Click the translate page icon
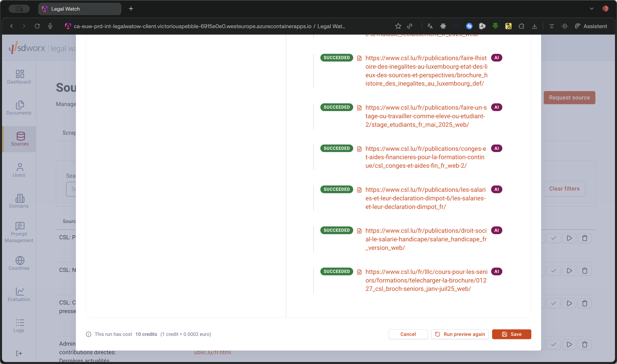The height and width of the screenshot is (364, 617). point(430,26)
